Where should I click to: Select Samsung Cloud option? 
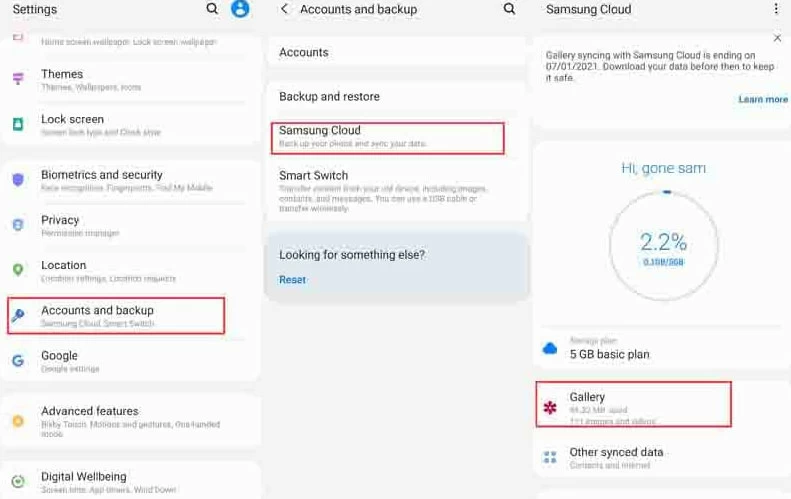(x=387, y=137)
